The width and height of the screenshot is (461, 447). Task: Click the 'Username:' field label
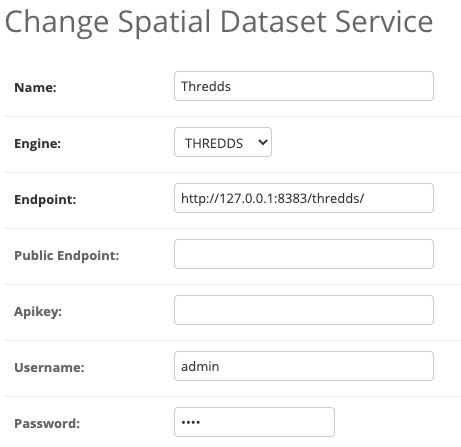coord(49,368)
